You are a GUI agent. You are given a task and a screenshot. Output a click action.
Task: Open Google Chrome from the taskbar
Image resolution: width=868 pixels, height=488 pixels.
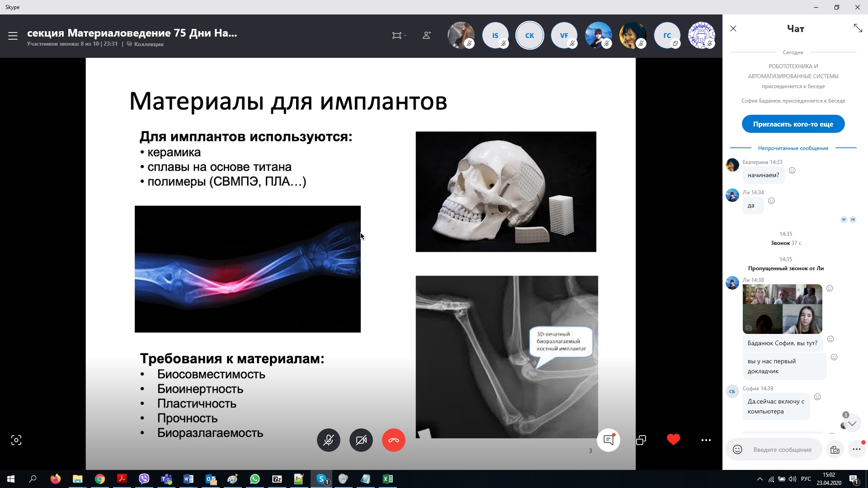point(100,479)
